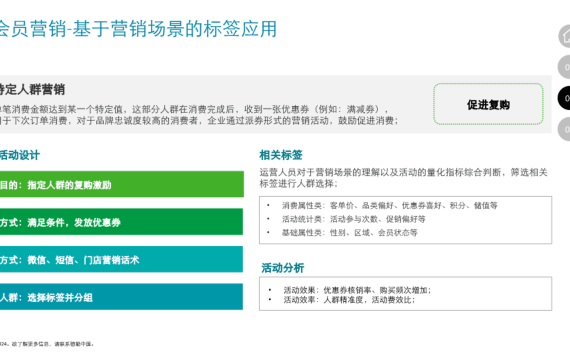Select the green bar 指定人群的复购激励
Screen dimensions: 570x360
121,184
